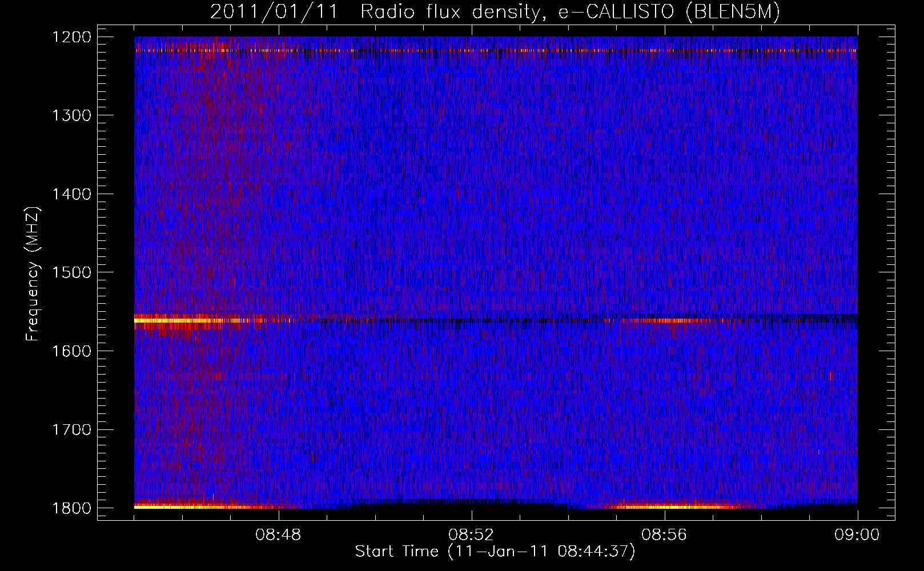Click the 08:56 time tick label
This screenshot has width=924, height=571.
pyautogui.click(x=664, y=535)
